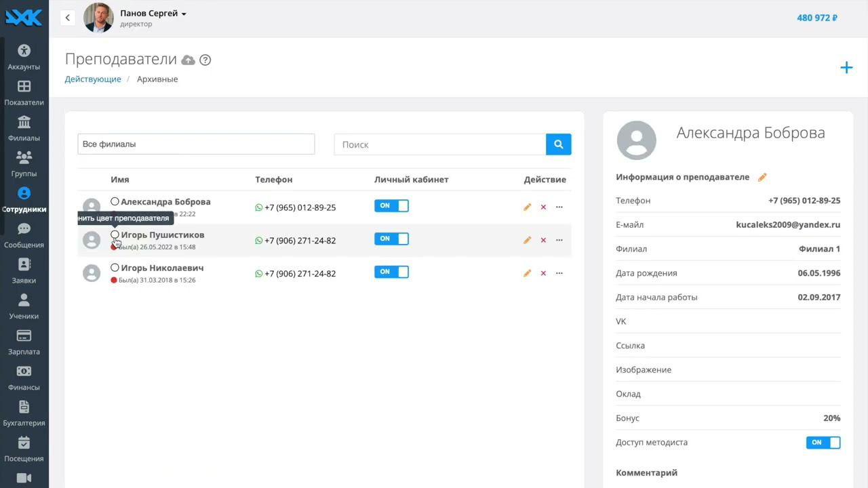This screenshot has height=488, width=868.
Task: Add a new teacher with plus icon
Action: coord(846,67)
